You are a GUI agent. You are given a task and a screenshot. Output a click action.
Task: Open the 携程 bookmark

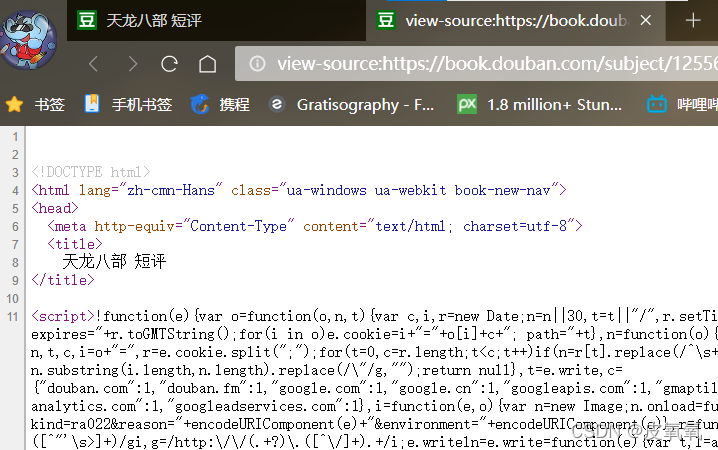click(x=234, y=105)
